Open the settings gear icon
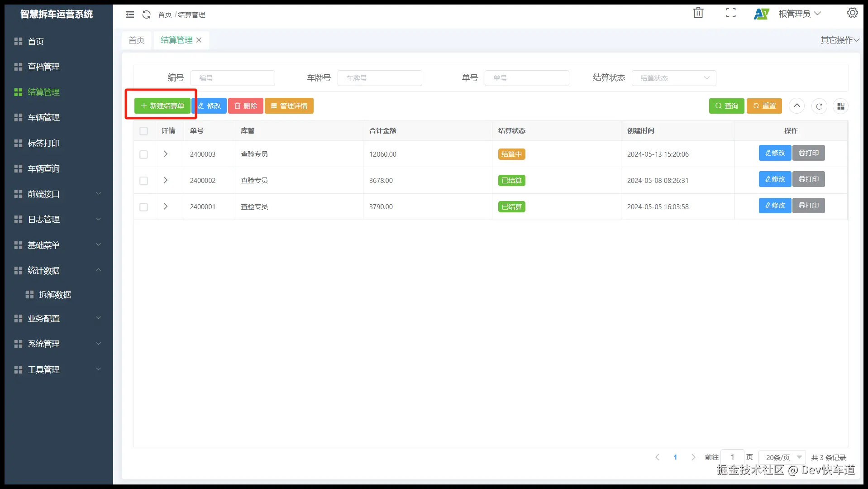The height and width of the screenshot is (489, 868). coord(853,13)
